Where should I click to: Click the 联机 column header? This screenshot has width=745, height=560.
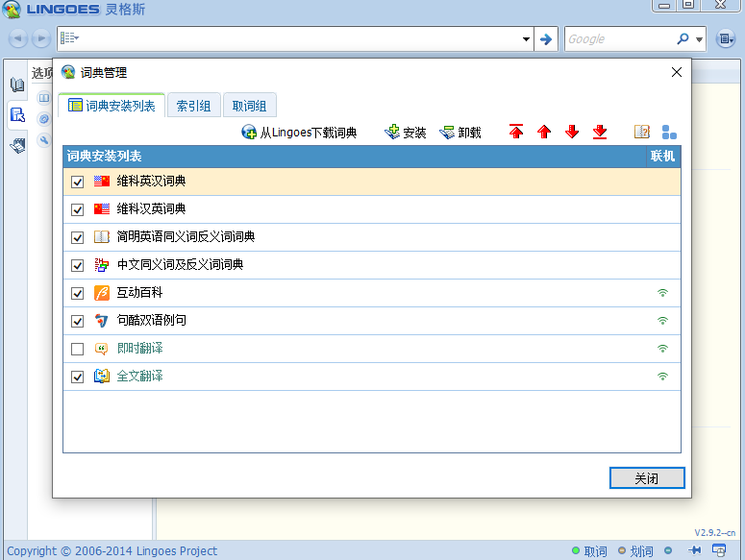click(x=663, y=157)
